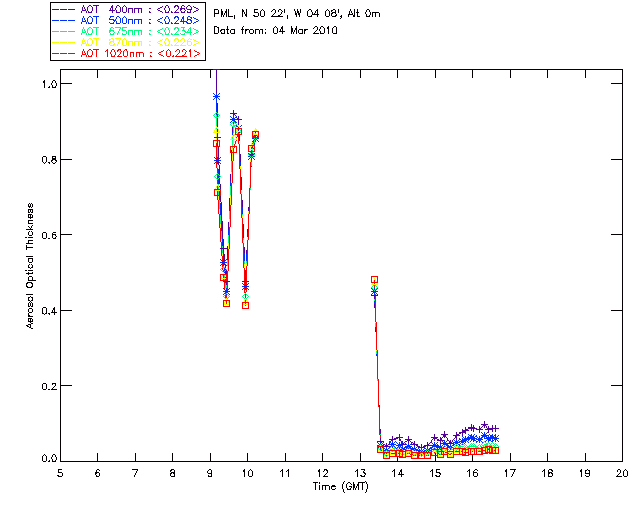The width and height of the screenshot is (640, 512).
Task: Click the x-axis tick label 5
Action: point(60,472)
